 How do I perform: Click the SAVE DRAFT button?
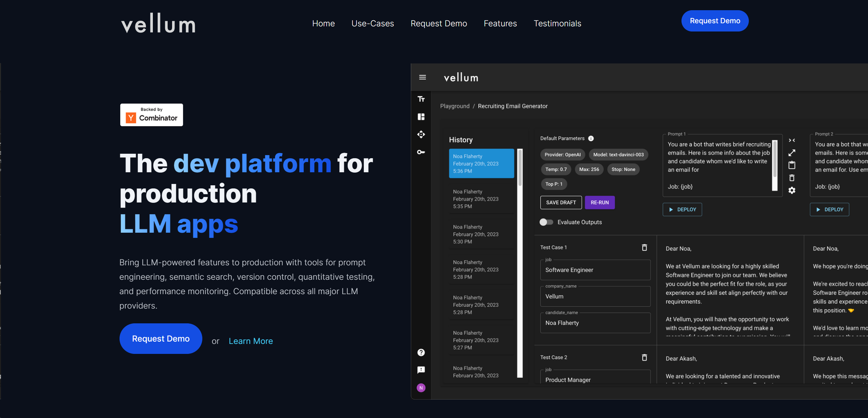coord(561,202)
